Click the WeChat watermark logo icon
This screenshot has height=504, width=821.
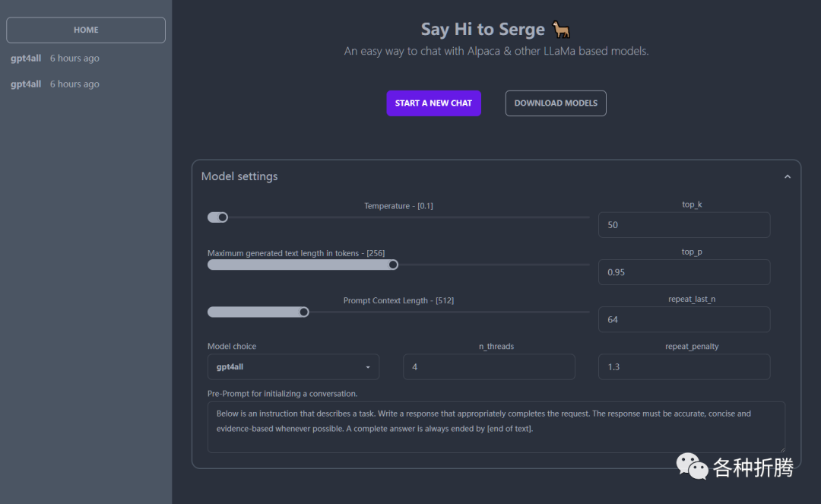point(692,466)
